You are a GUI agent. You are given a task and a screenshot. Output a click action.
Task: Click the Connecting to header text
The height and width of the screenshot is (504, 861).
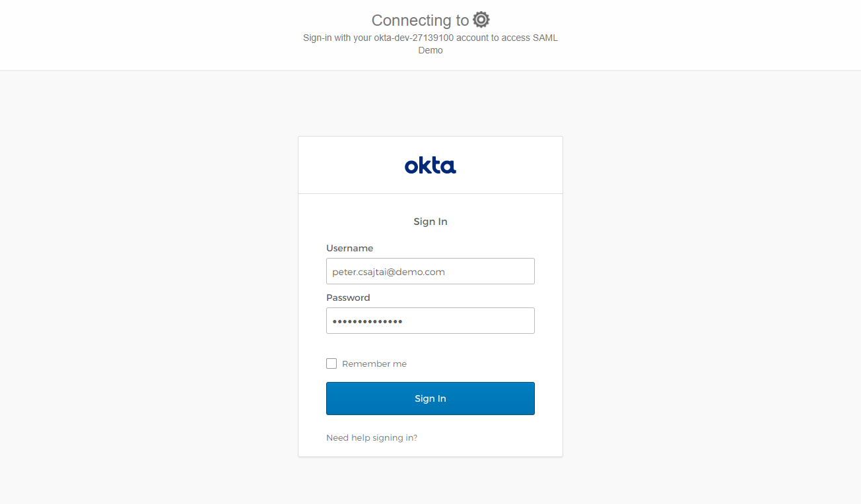421,20
